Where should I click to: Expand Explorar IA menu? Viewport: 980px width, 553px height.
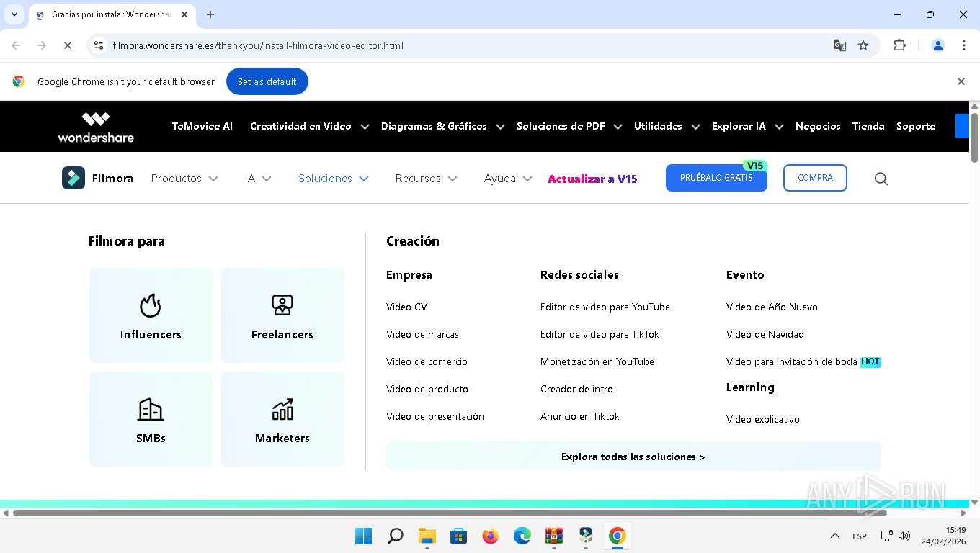[x=747, y=126]
